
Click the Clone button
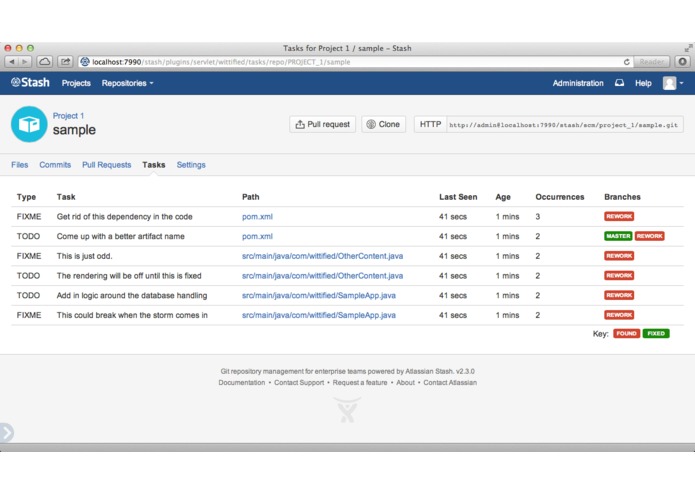click(x=383, y=124)
